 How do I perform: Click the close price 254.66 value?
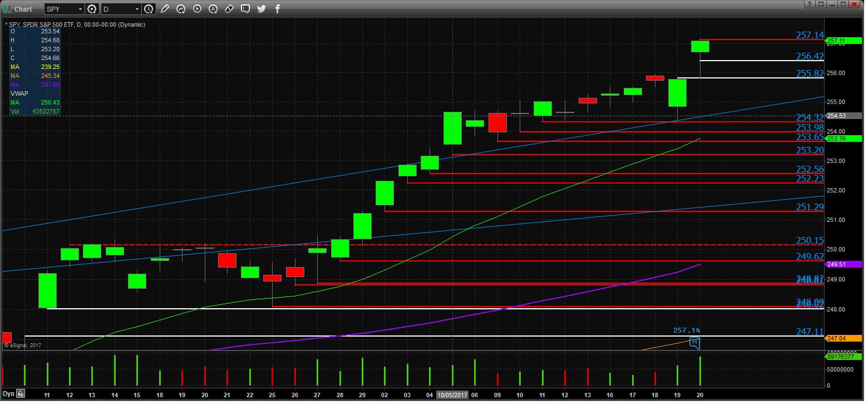click(50, 58)
